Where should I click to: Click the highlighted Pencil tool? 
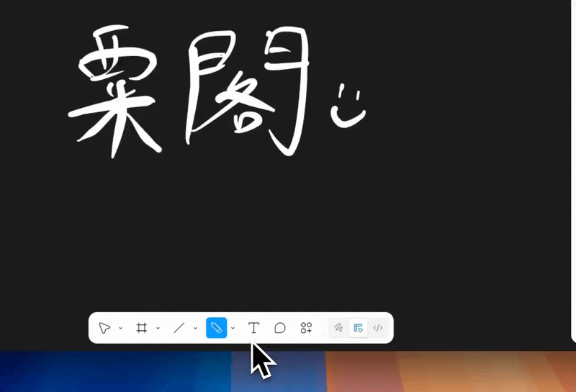(216, 328)
